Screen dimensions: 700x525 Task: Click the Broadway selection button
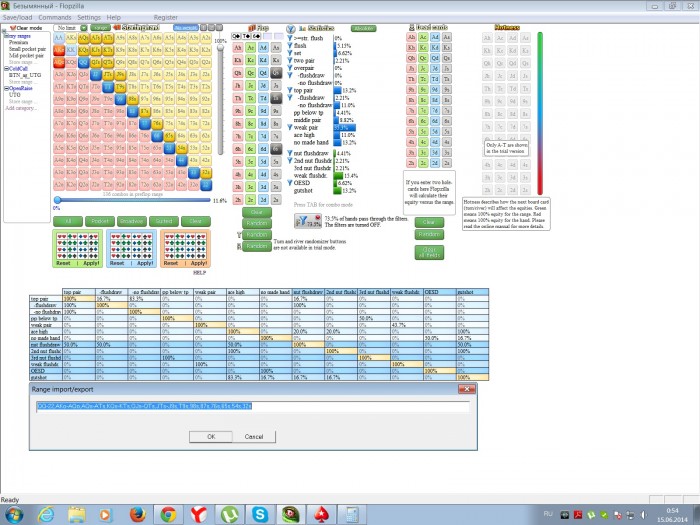[132, 221]
